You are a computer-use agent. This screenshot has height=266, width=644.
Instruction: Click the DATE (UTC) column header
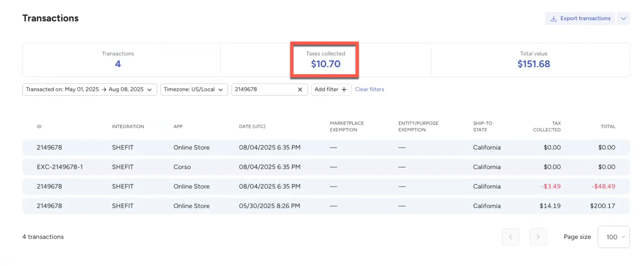tap(252, 126)
